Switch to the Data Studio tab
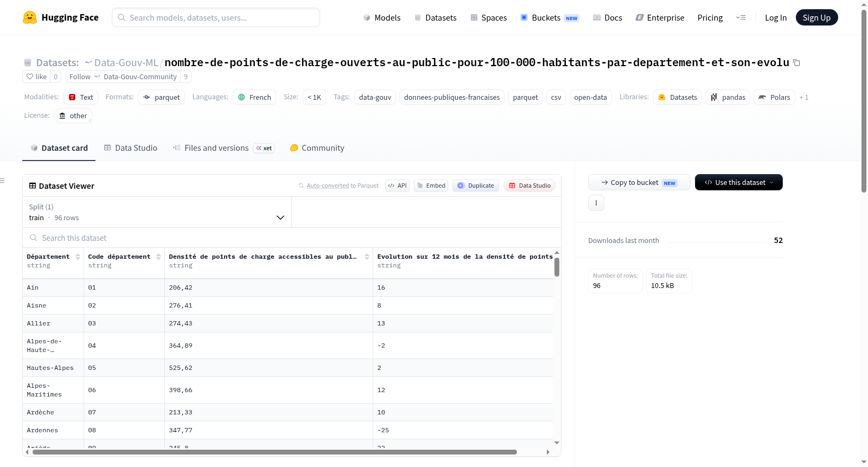The image size is (868, 467). pyautogui.click(x=130, y=148)
